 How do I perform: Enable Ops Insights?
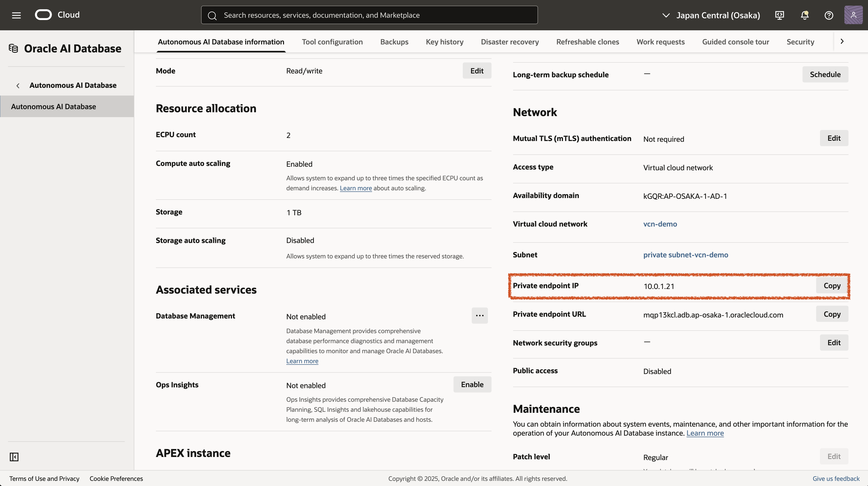tap(472, 385)
